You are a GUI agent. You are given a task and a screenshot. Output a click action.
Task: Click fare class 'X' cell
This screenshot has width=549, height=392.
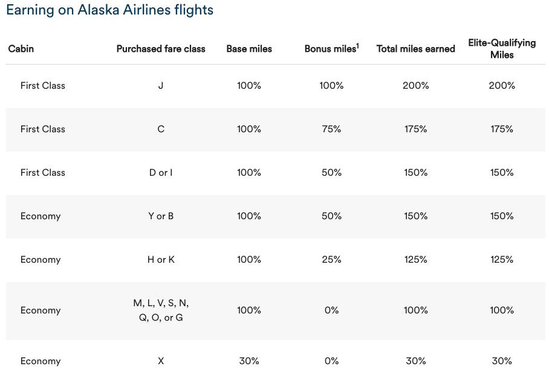pos(161,361)
